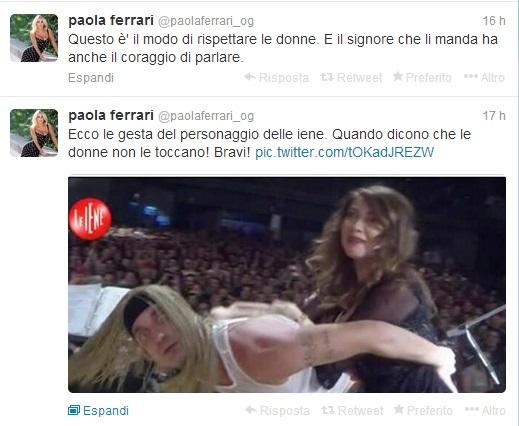Click retweet icon on first tweet
Screen dimensions: 519x426
pos(327,77)
